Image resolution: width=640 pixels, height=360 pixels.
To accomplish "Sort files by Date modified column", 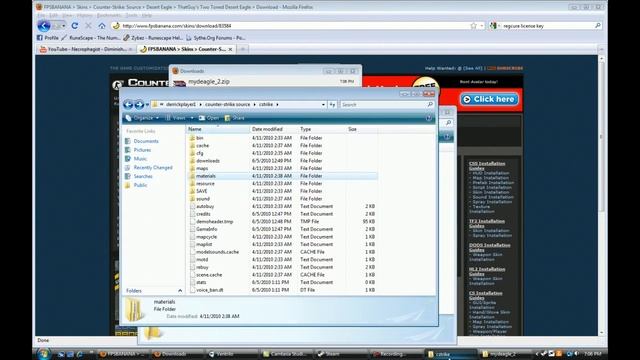I will coord(274,129).
